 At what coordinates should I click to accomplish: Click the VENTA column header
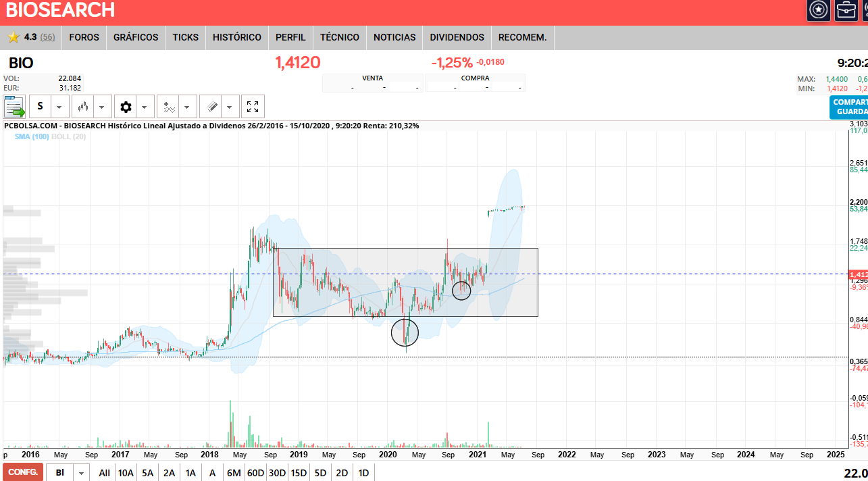(x=372, y=78)
